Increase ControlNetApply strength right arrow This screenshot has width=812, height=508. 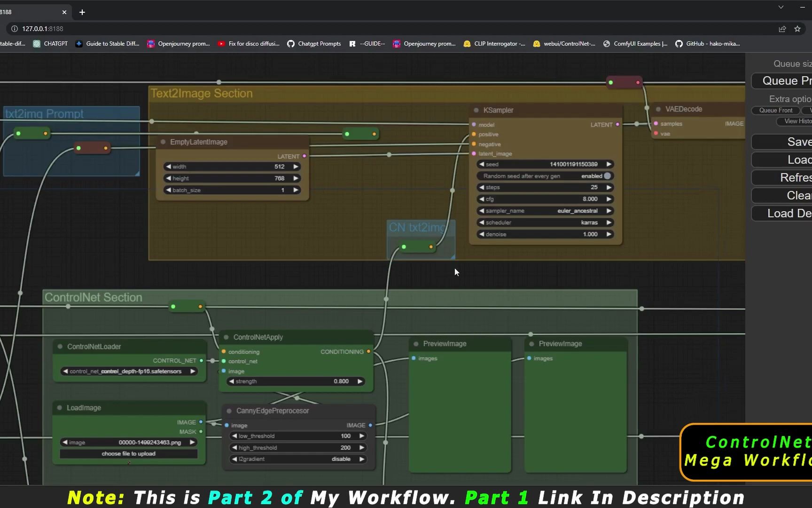pyautogui.click(x=360, y=381)
